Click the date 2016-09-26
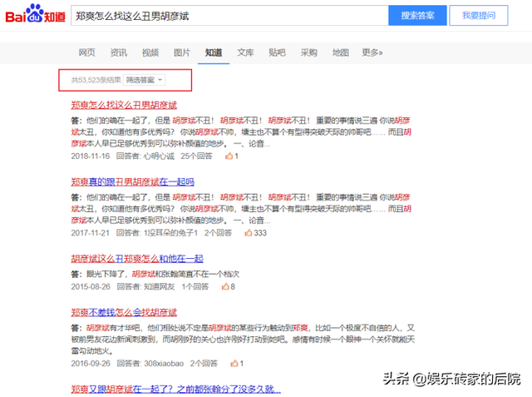 click(x=91, y=364)
